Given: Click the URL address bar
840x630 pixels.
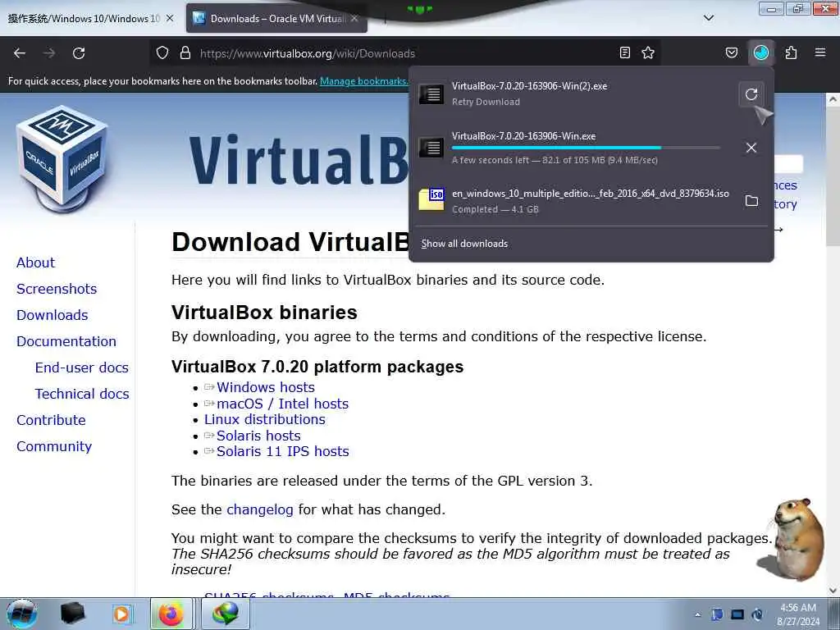Looking at the screenshot, I should coord(405,53).
